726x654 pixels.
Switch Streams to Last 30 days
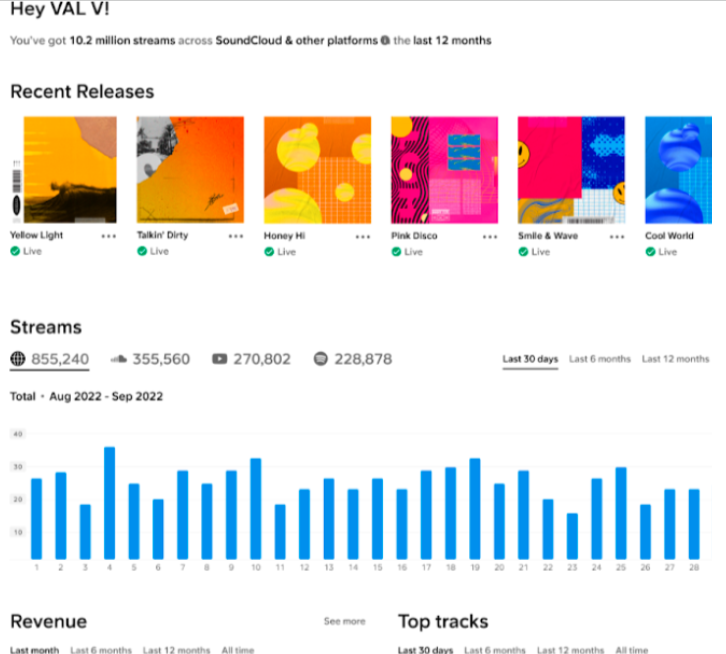pyautogui.click(x=530, y=359)
